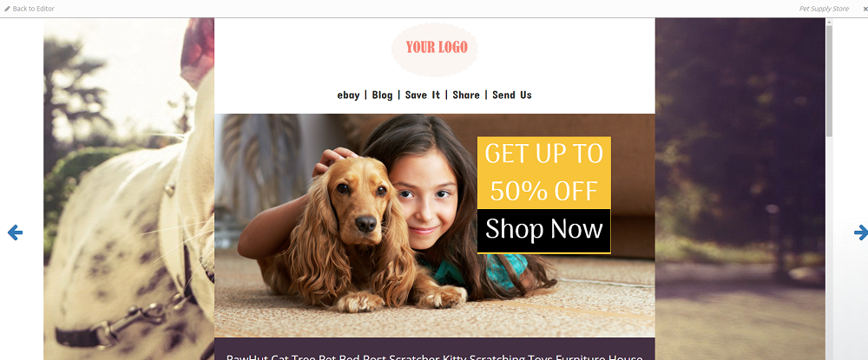Screen dimensions: 868x360
Task: Click the Pet Supply Store template name
Action: [824, 9]
